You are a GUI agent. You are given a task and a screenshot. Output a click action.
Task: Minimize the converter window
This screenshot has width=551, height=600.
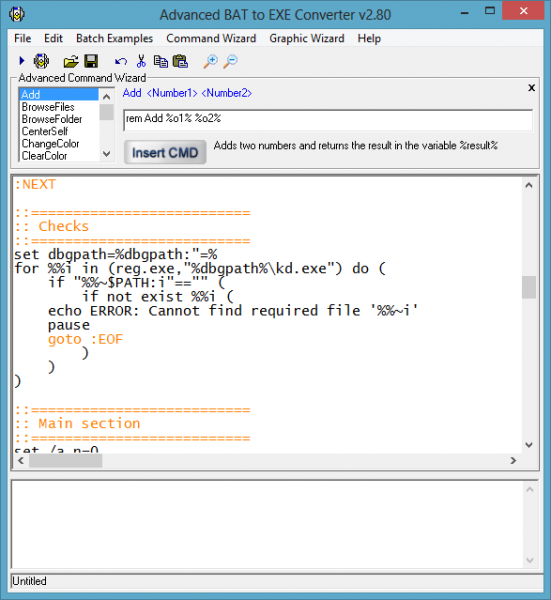[465, 11]
